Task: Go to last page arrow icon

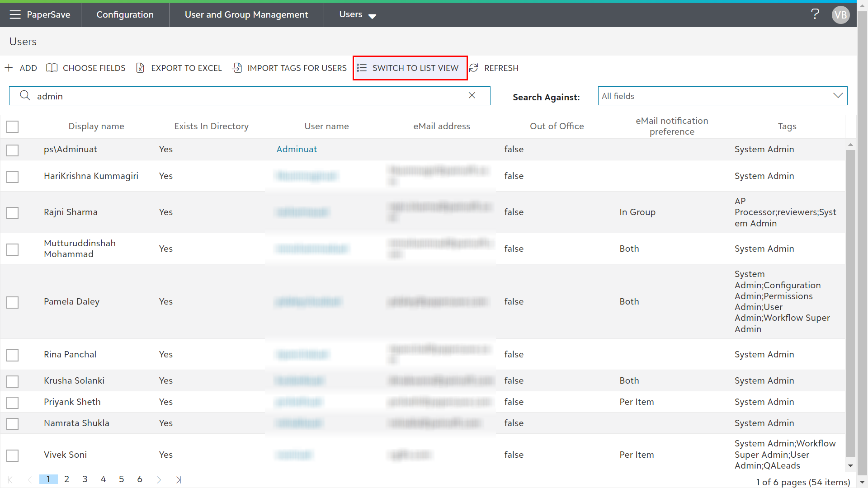Action: (x=179, y=479)
